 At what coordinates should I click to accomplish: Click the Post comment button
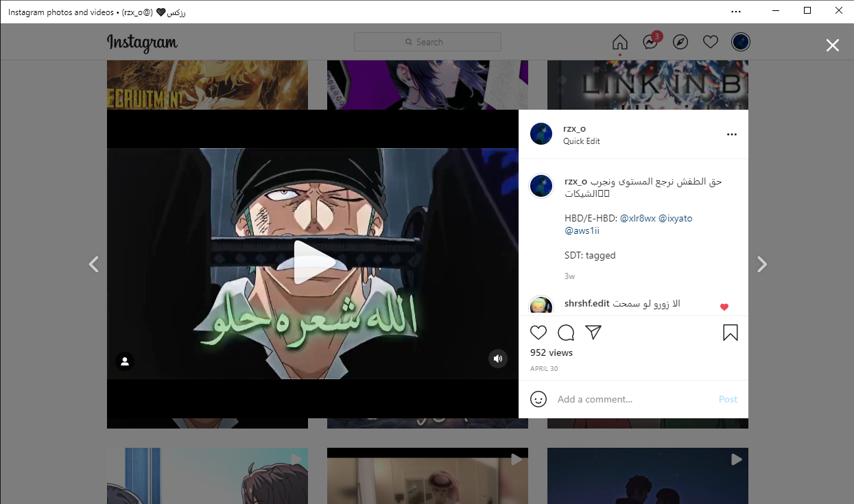pos(728,399)
